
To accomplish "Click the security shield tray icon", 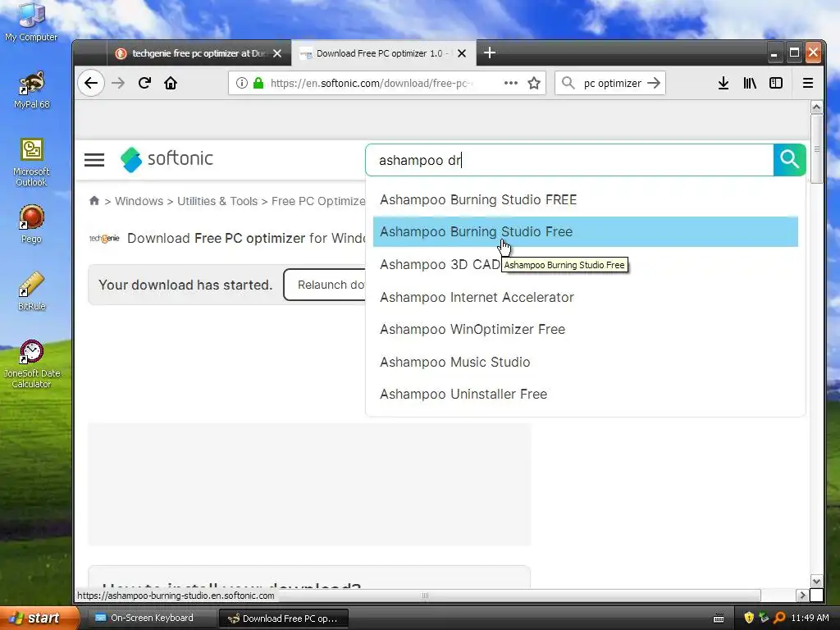I will tap(749, 619).
